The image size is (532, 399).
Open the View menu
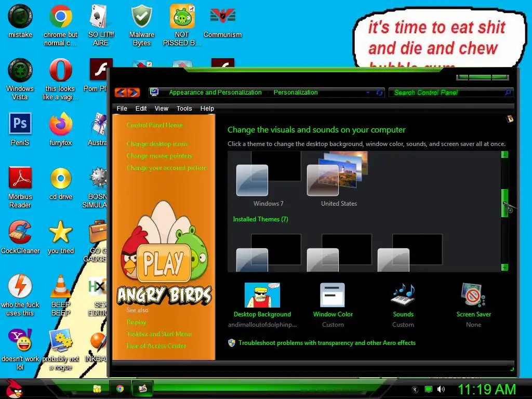(x=161, y=108)
